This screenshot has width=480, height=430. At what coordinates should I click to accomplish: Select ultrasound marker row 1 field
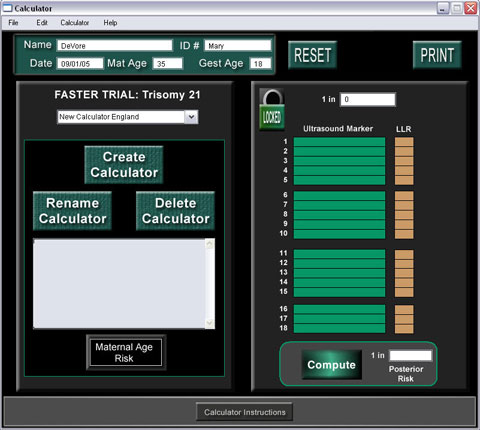(339, 142)
